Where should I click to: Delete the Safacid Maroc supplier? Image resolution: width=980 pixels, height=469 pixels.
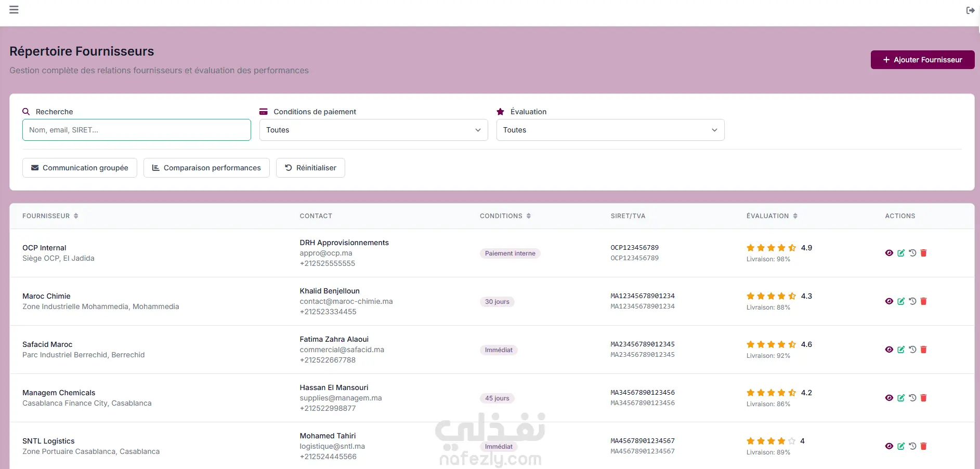pyautogui.click(x=924, y=350)
